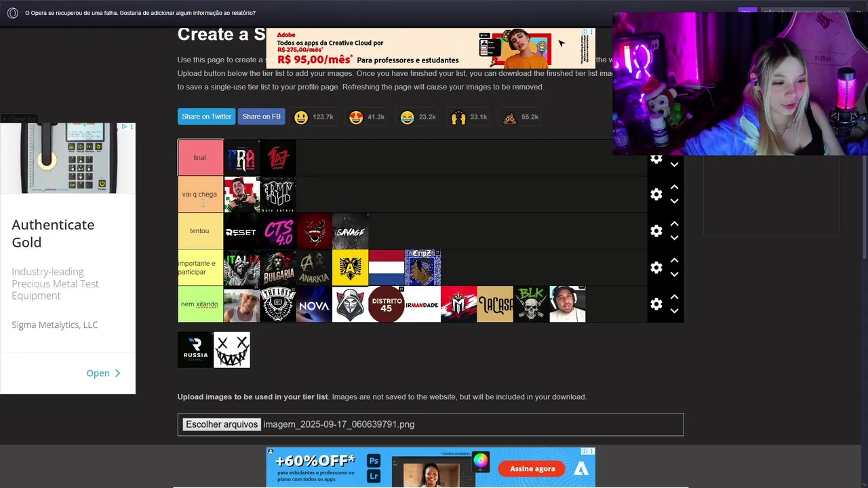The width and height of the screenshot is (868, 488).
Task: Select the man in green jersey thumbnail
Action: 241,195
